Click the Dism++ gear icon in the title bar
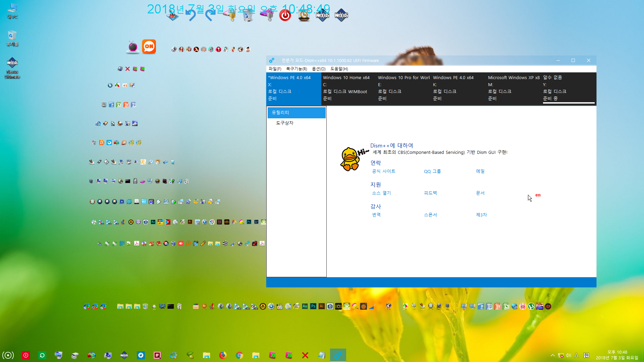The height and width of the screenshot is (362, 644). click(272, 60)
